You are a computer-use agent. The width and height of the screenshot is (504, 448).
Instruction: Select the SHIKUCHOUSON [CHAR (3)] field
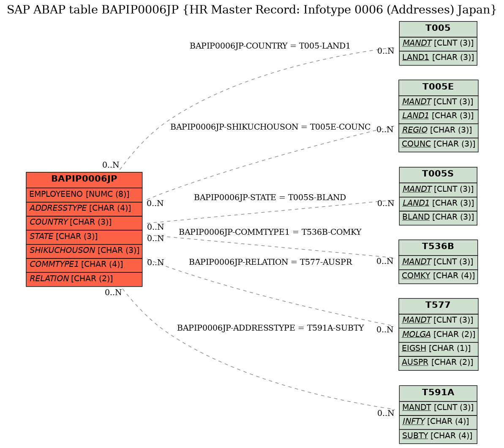(x=84, y=251)
